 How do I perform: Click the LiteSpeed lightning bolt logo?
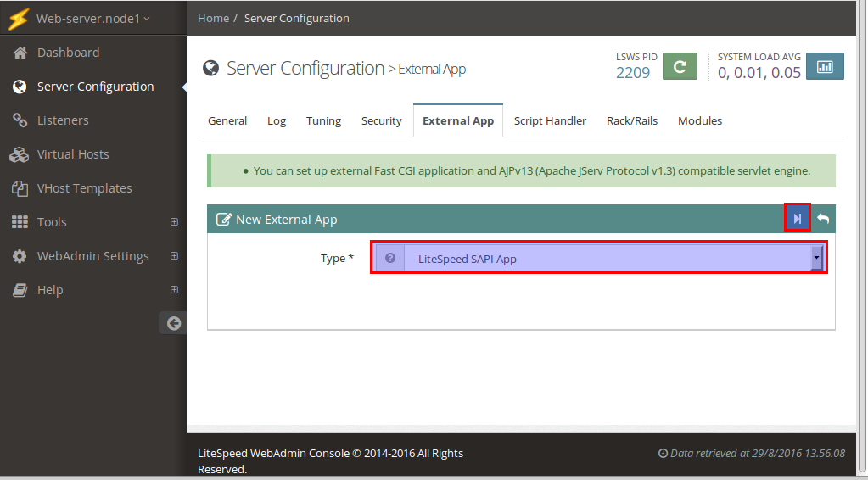(18, 19)
